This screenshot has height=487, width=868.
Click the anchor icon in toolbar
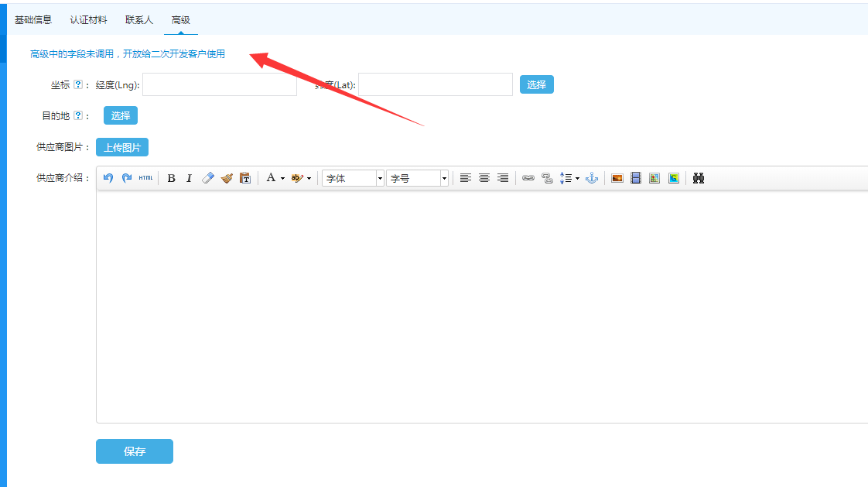pos(592,178)
